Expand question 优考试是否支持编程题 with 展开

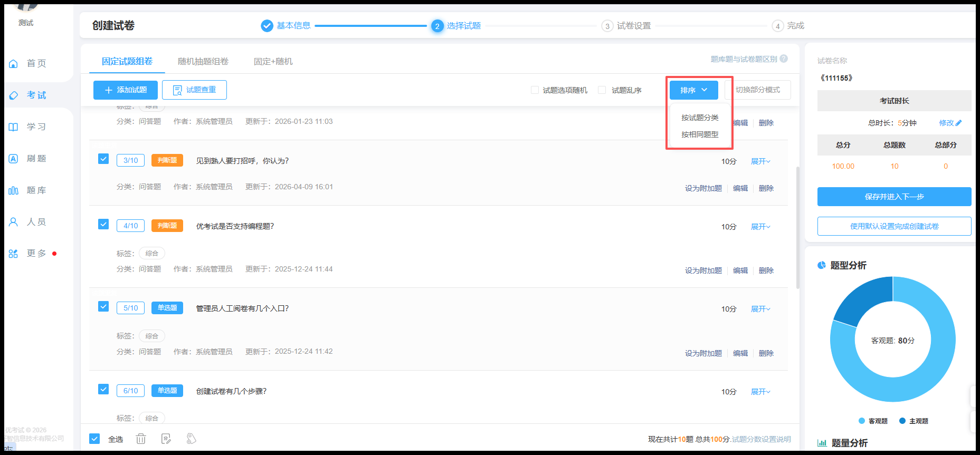pos(760,227)
